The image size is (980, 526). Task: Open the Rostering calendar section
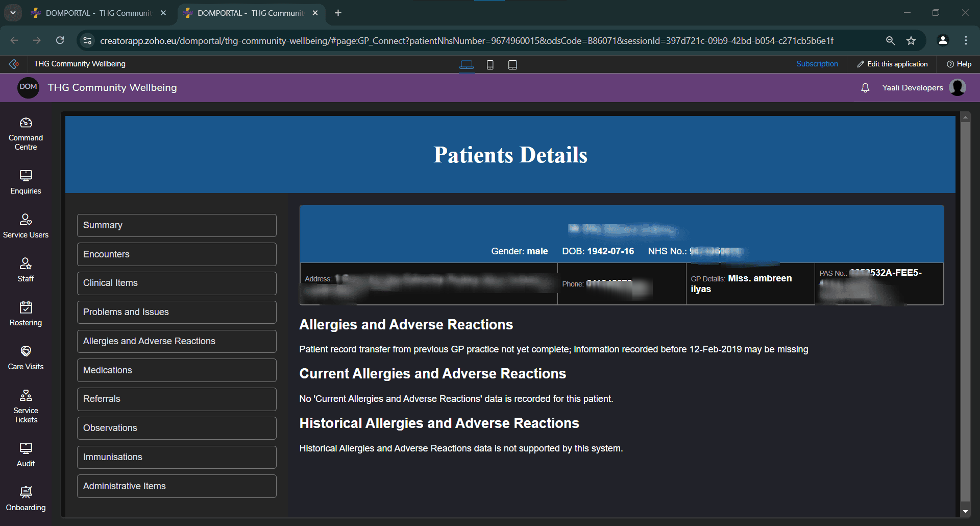pyautogui.click(x=26, y=313)
